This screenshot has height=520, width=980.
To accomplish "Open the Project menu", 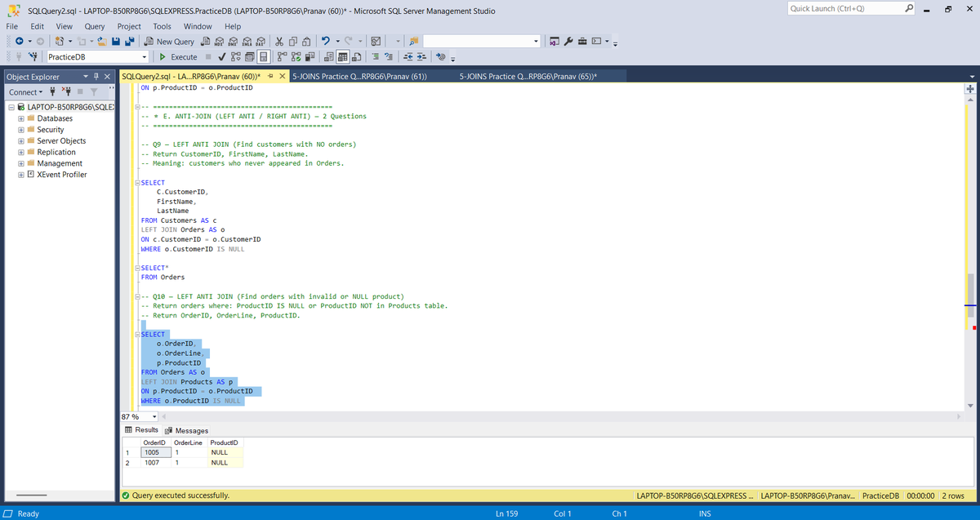I will [x=129, y=26].
